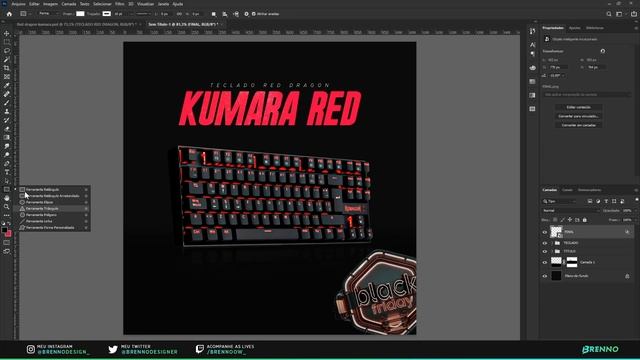Switch to the Canais tab
This screenshot has height=360, width=640.
(x=567, y=190)
